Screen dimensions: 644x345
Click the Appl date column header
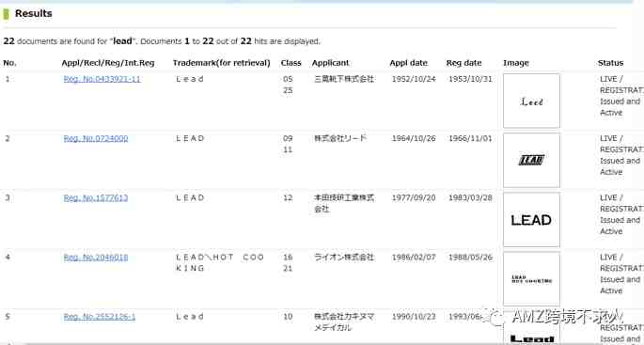tap(409, 63)
